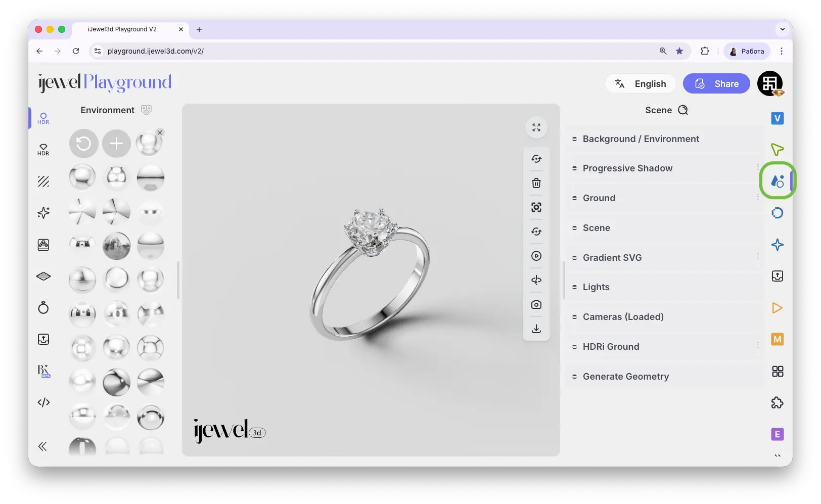Choose the dark landscape photo environment sphere
This screenshot has height=504, width=821.
[116, 246]
